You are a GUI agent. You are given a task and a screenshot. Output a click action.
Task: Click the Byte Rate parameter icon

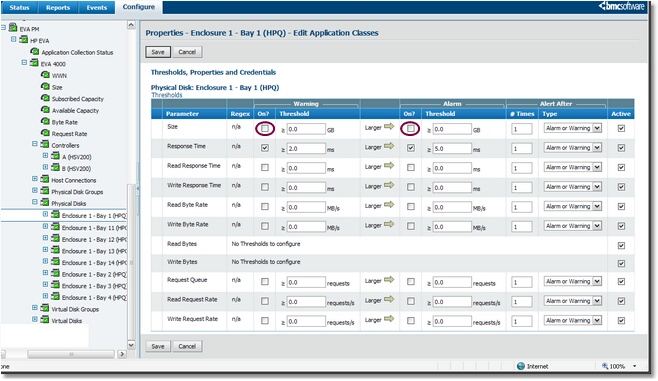45,121
